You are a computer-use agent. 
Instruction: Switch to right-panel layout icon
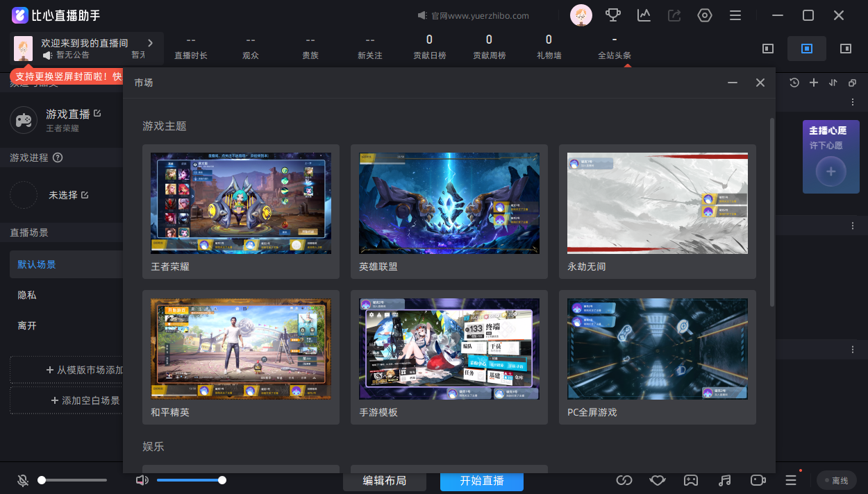(846, 49)
